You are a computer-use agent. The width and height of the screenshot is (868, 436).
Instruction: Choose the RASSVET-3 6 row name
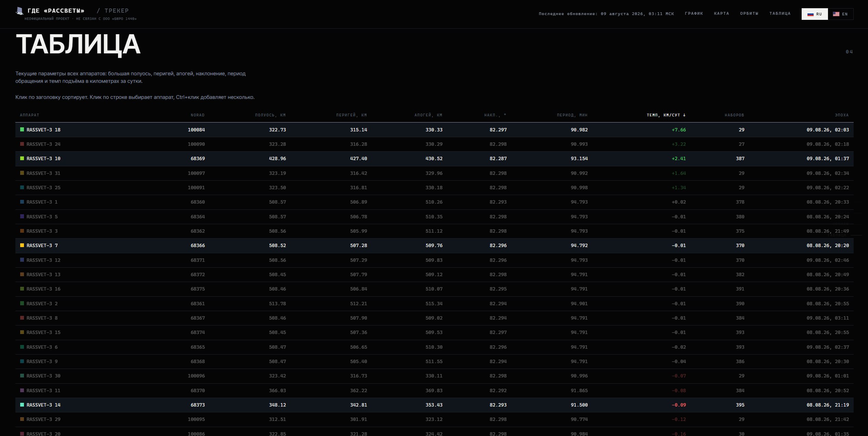(x=42, y=347)
